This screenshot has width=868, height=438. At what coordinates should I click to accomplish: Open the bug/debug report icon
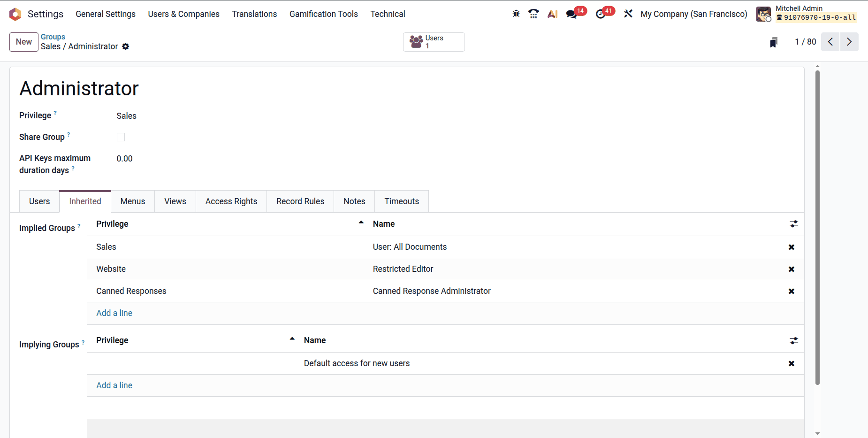coord(516,14)
